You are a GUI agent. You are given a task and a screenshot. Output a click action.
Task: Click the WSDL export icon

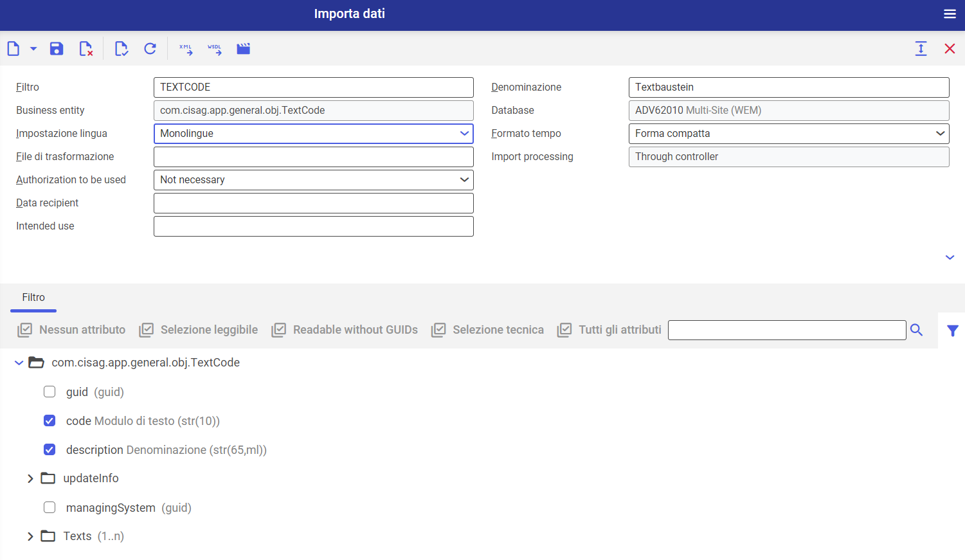215,50
